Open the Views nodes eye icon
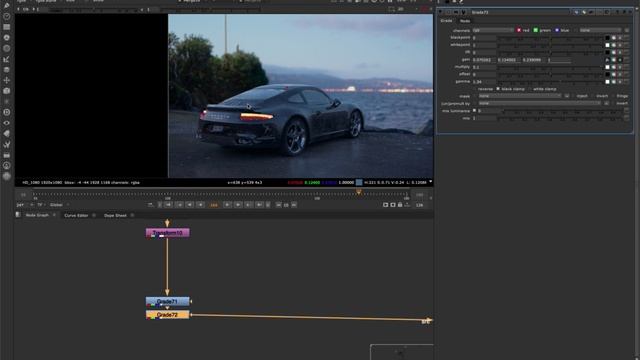This screenshot has width=640, height=360. [7, 123]
